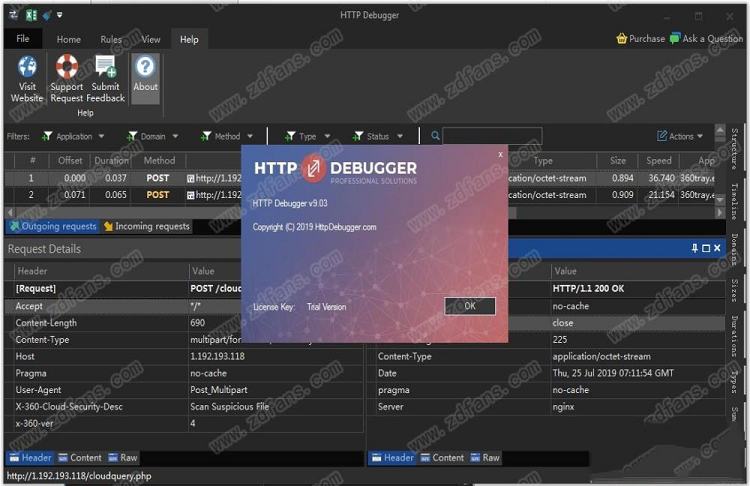Sort by the Offset column header
Viewport: 750px width, 486px height.
(70, 161)
